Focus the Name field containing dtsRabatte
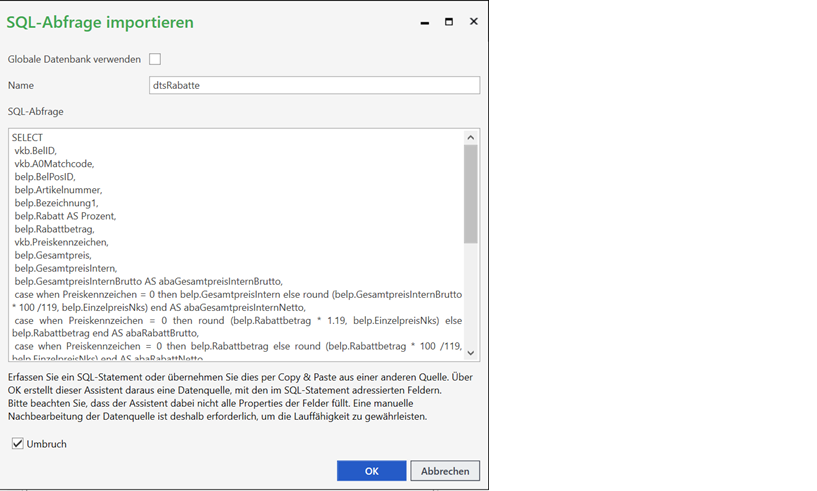Image resolution: width=817 pixels, height=491 pixels. (314, 86)
